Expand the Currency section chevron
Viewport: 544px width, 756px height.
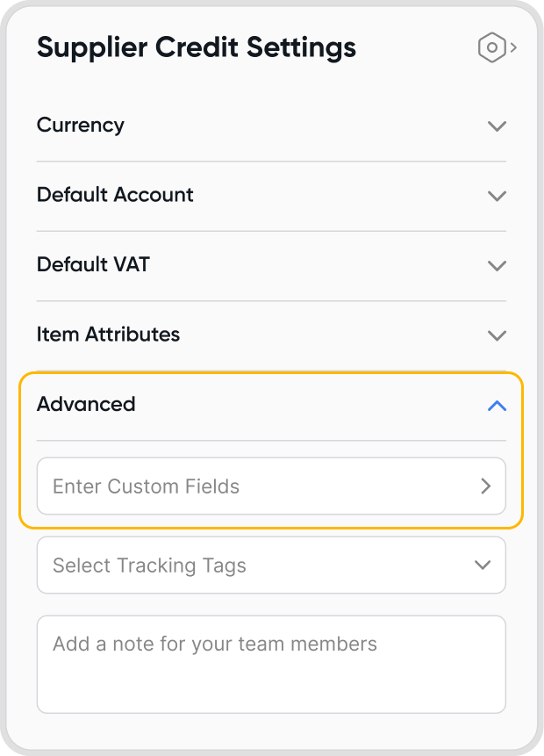click(x=497, y=126)
